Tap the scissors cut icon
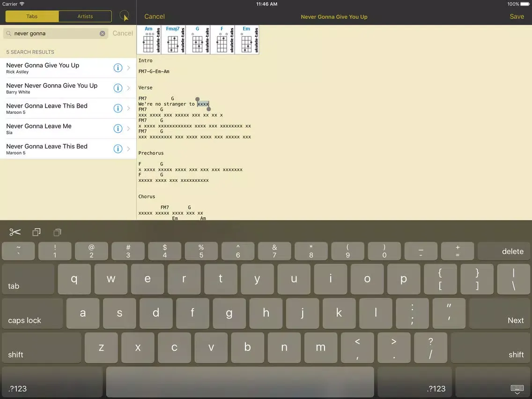The height and width of the screenshot is (399, 532). [x=15, y=232]
